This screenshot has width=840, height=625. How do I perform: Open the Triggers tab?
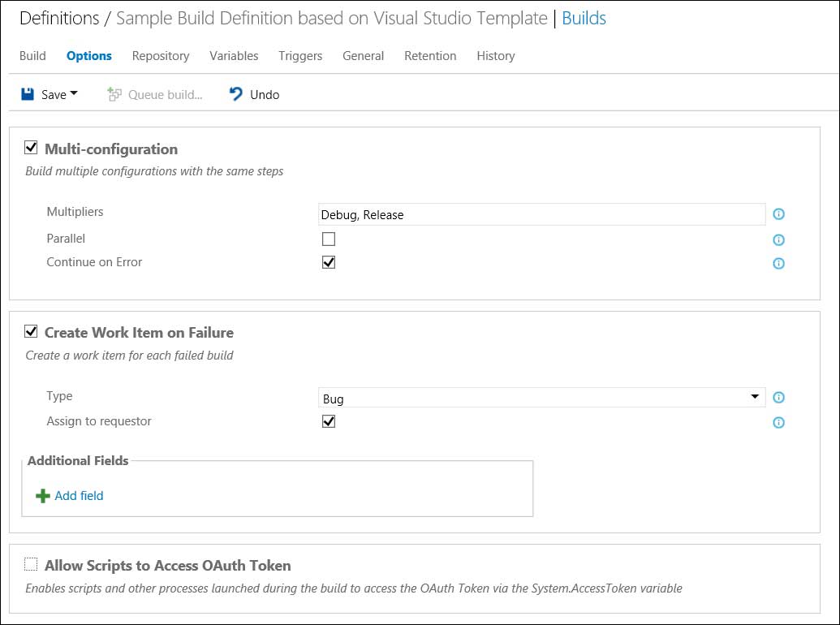pos(300,56)
